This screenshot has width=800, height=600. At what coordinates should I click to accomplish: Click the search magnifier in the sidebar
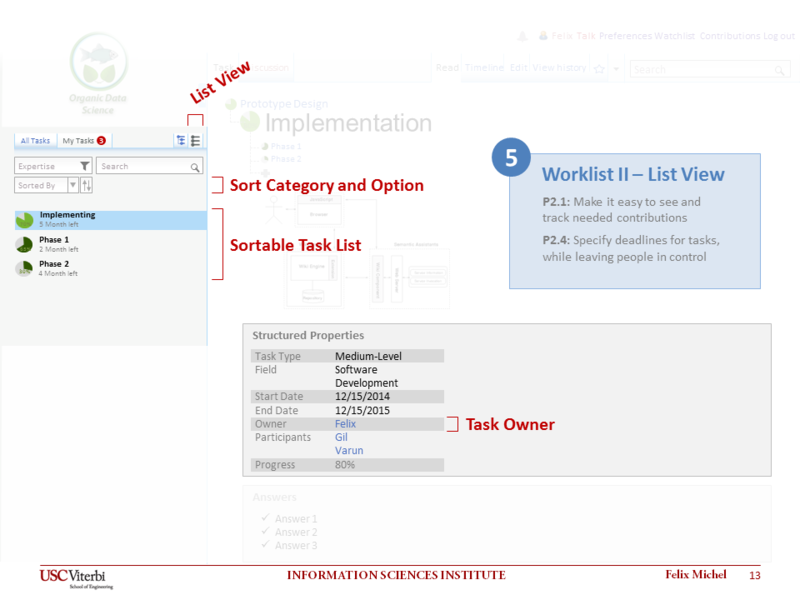pyautogui.click(x=195, y=165)
